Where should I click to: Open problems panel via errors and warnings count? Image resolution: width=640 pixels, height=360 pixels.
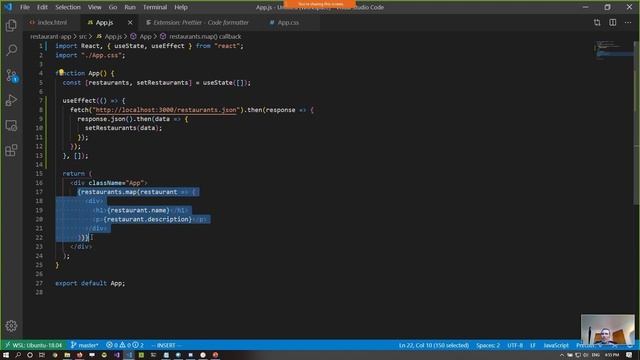click(x=124, y=345)
